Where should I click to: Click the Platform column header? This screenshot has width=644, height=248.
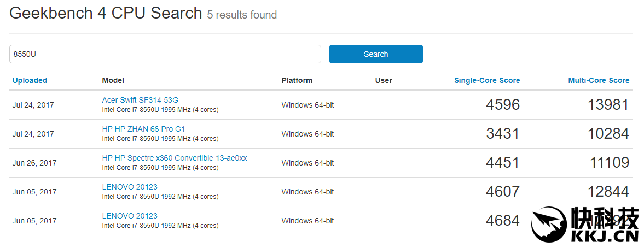297,80
